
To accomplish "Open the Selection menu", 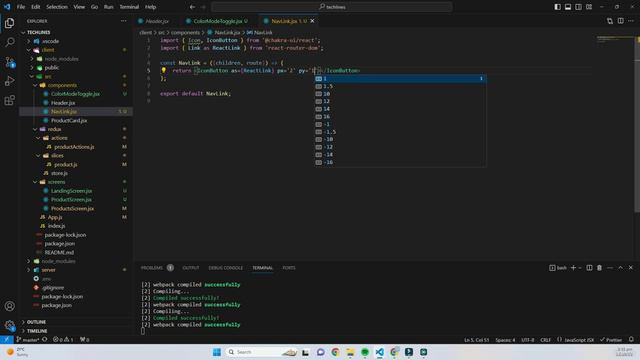I will (57, 7).
